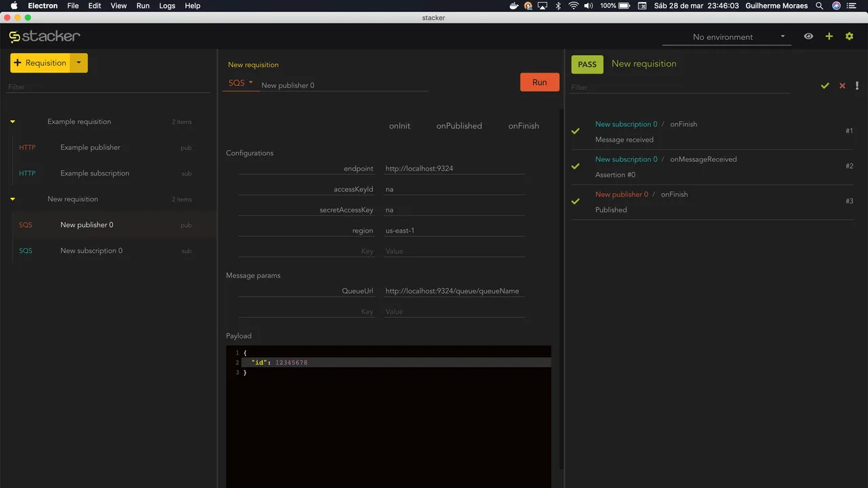Click the orange Run button
The height and width of the screenshot is (488, 868).
539,82
